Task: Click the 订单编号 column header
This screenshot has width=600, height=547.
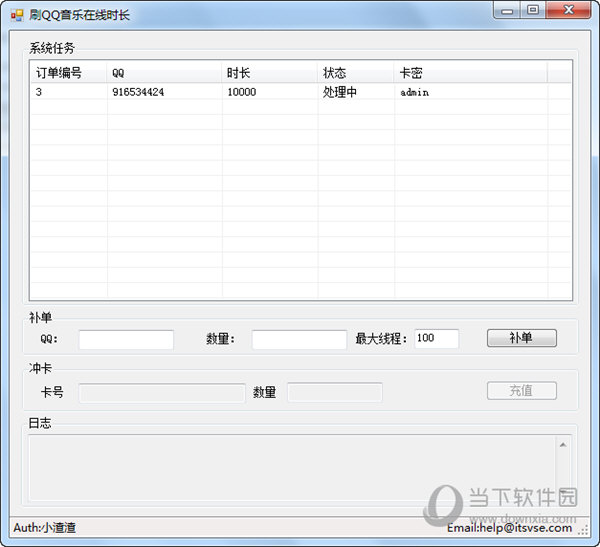Action: (69, 72)
